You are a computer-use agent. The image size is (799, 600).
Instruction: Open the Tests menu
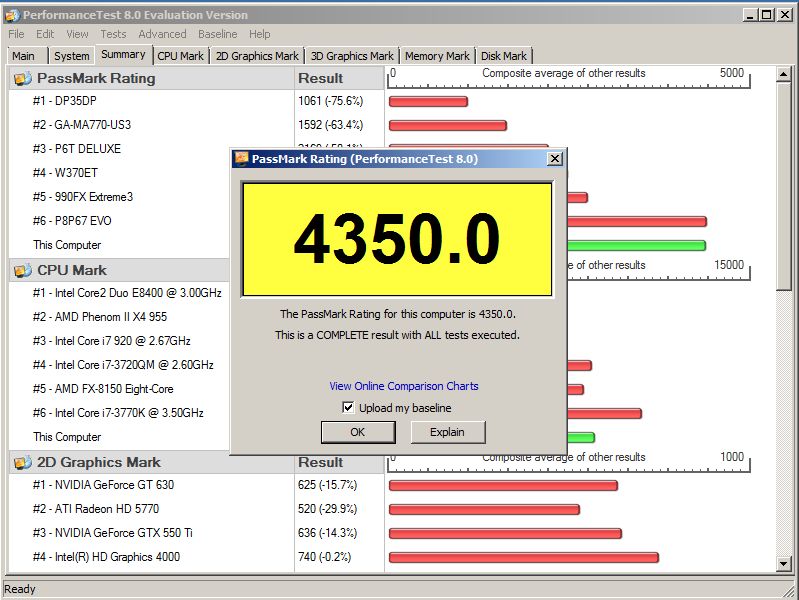[x=113, y=34]
